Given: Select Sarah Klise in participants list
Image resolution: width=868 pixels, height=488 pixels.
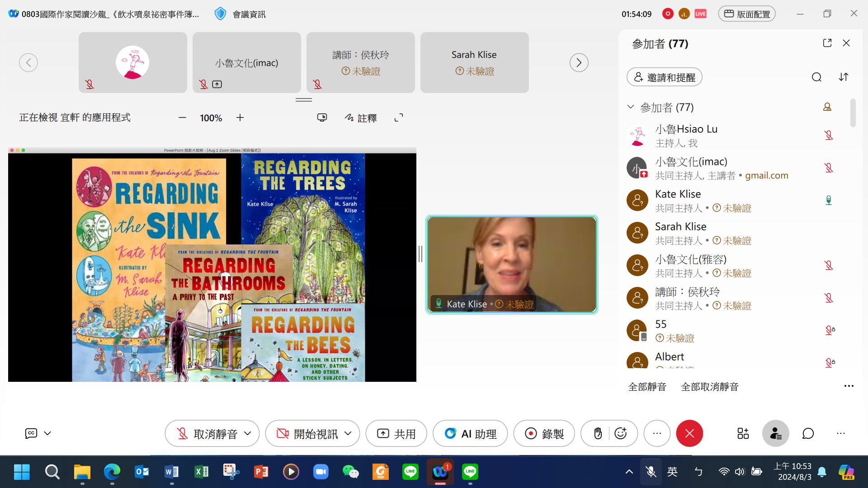Looking at the screenshot, I should point(732,233).
